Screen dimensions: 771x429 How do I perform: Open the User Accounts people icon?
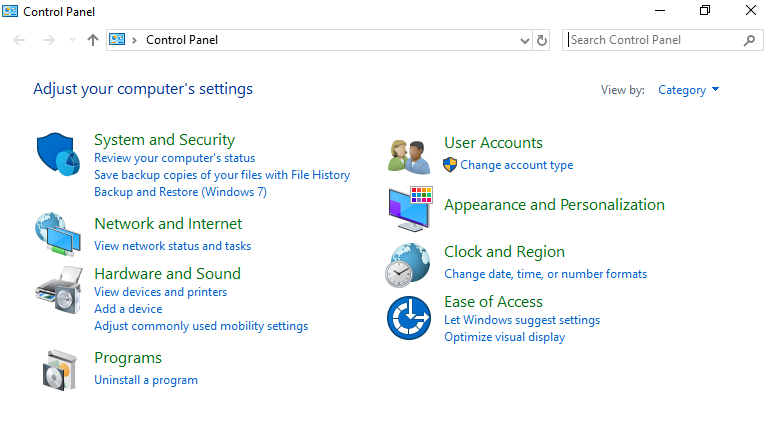(x=409, y=157)
